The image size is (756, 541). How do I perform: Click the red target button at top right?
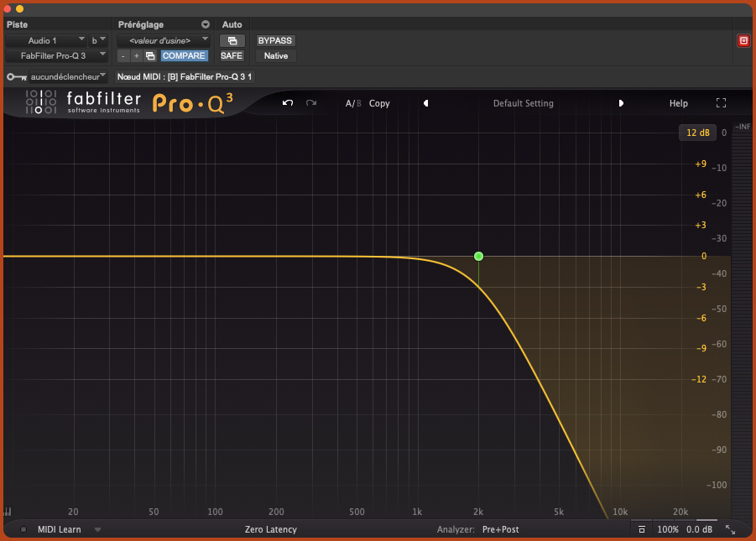click(743, 40)
